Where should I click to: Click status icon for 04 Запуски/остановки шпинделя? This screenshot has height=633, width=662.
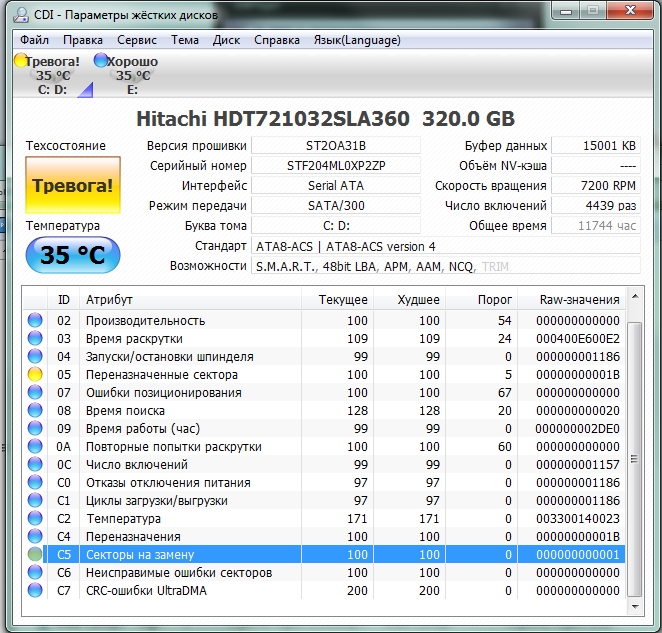coord(35,356)
